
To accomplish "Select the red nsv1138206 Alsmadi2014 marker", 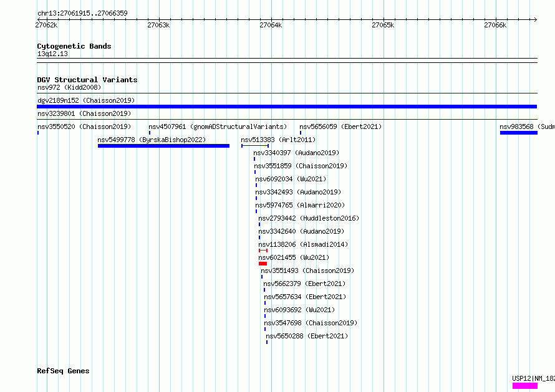I will 263,251.
